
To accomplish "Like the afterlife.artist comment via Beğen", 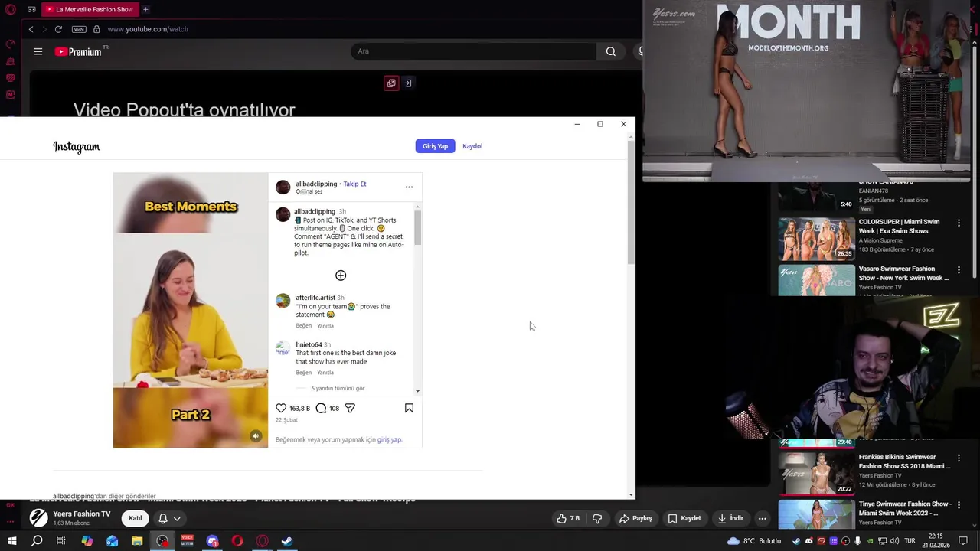I will 304,326.
